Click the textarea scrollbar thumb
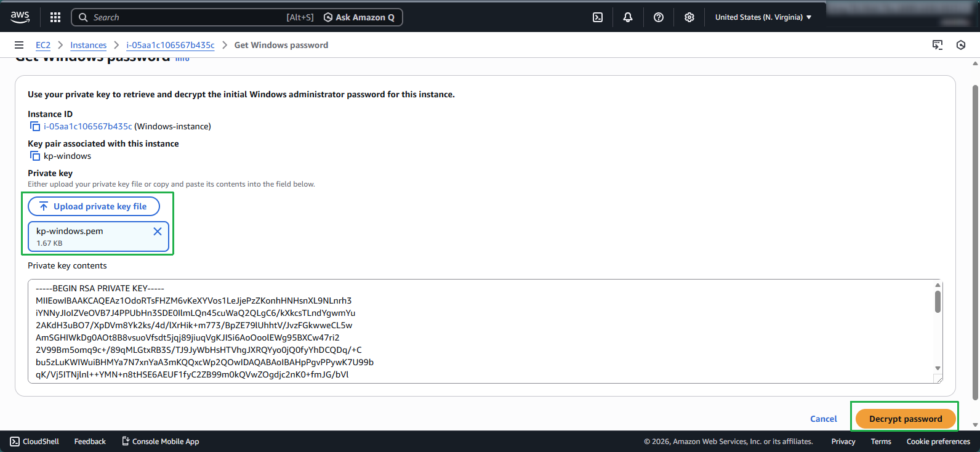This screenshot has height=452, width=980. [938, 302]
